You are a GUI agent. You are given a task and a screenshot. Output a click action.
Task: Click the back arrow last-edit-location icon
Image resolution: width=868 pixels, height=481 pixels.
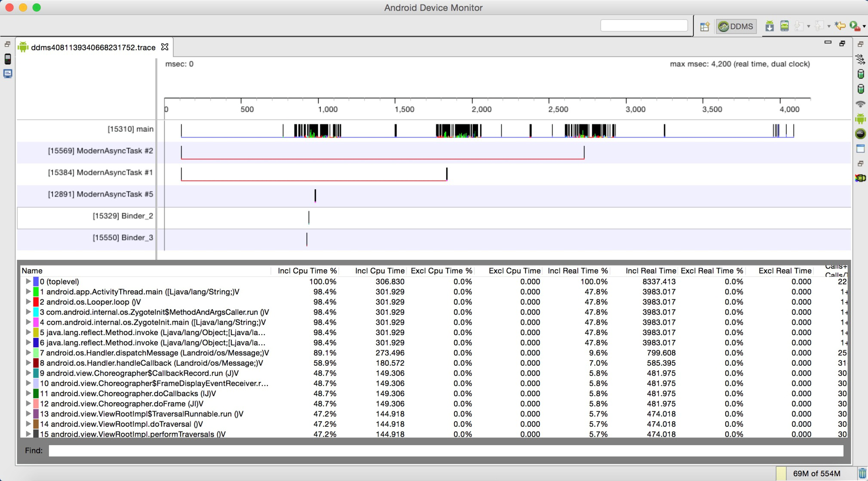click(x=840, y=27)
